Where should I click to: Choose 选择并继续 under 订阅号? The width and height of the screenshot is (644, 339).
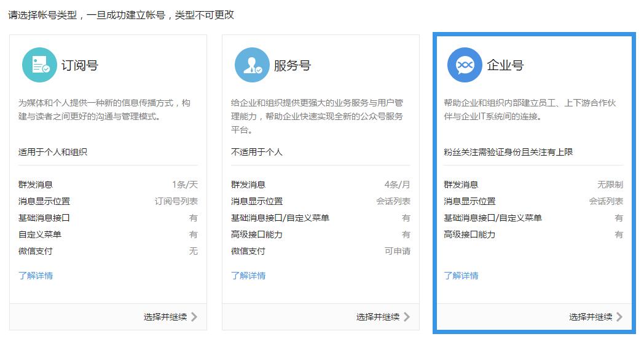click(165, 317)
